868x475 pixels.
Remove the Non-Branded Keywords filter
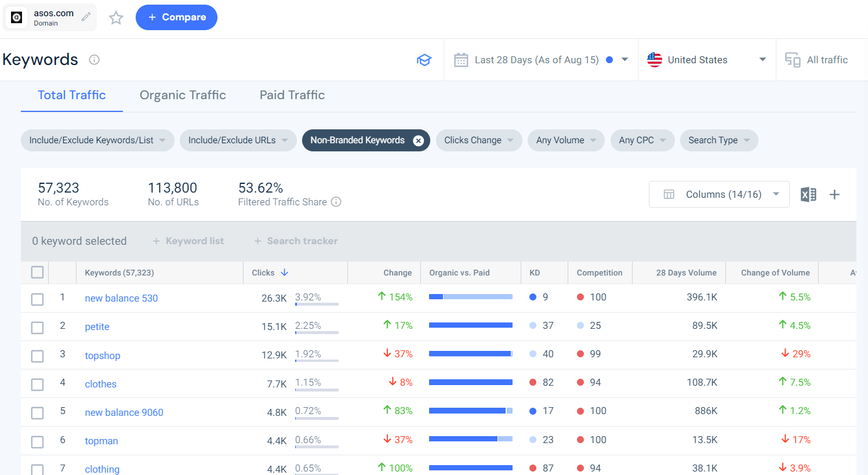[x=419, y=140]
